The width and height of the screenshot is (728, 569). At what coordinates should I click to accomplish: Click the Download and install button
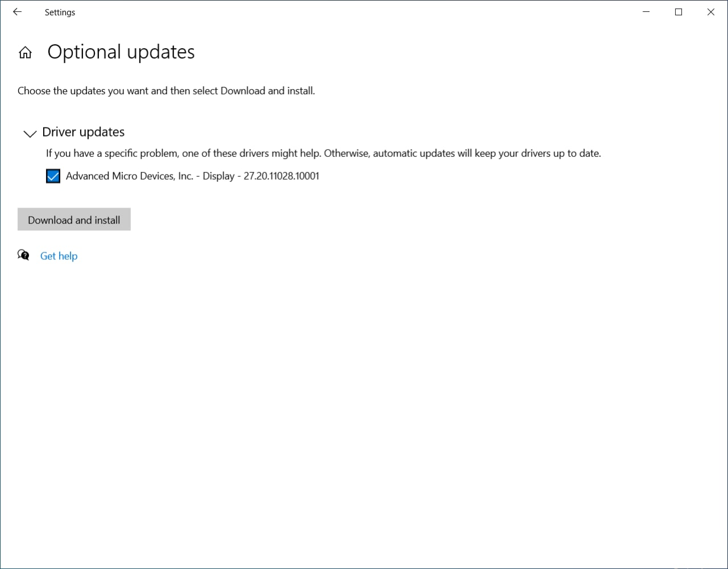click(74, 219)
